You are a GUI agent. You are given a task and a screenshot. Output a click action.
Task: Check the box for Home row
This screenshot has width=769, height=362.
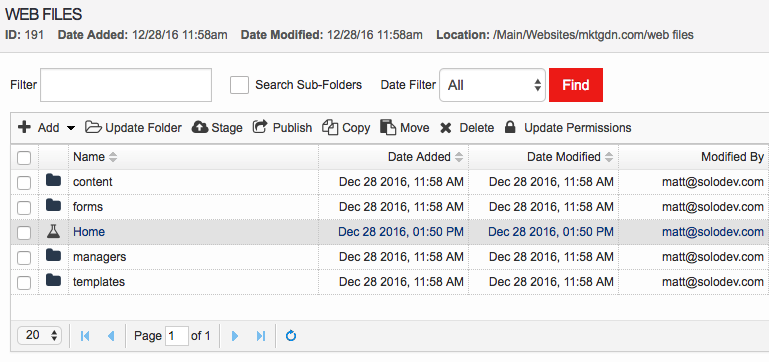(x=24, y=233)
